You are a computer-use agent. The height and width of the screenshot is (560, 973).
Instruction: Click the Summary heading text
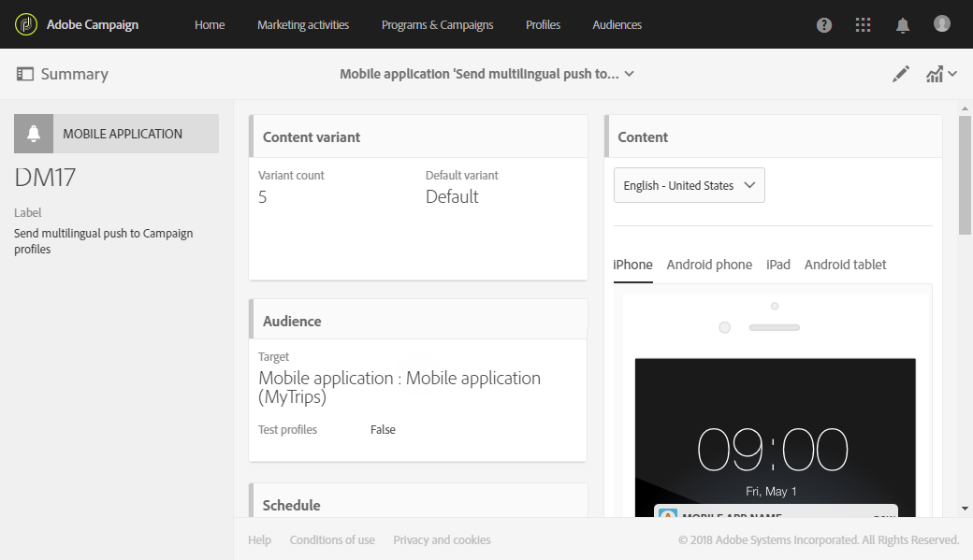(x=75, y=74)
